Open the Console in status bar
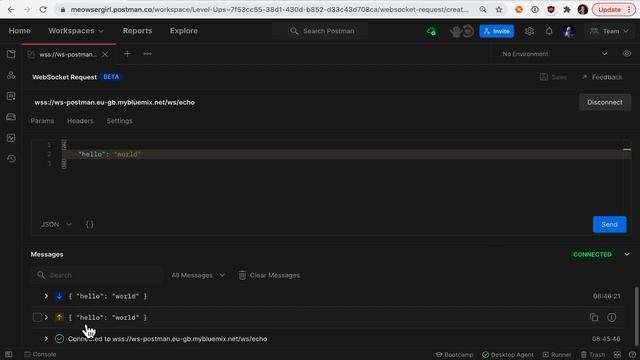 tap(40, 354)
